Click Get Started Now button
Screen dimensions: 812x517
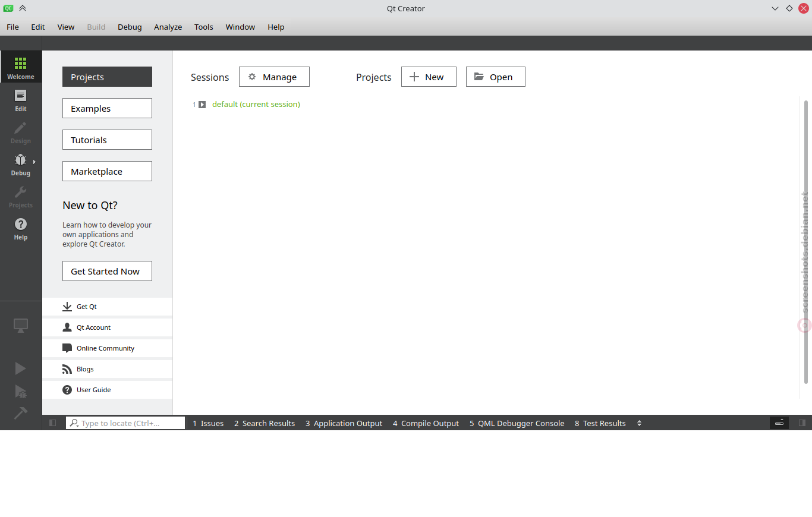[x=107, y=271]
